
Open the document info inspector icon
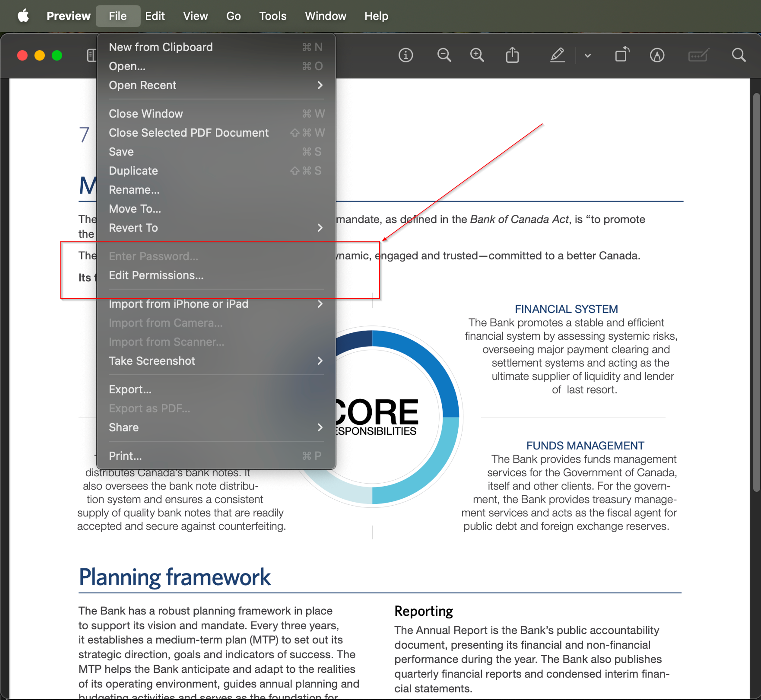tap(405, 55)
